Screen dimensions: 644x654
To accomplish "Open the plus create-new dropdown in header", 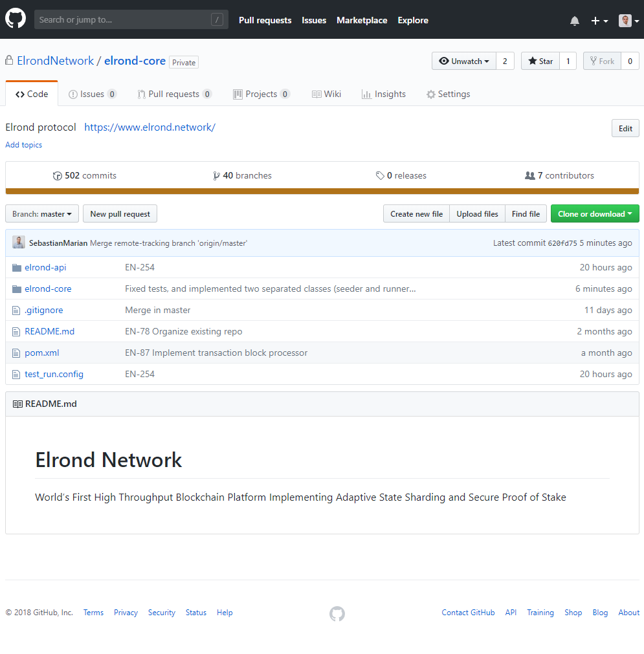I will point(599,21).
